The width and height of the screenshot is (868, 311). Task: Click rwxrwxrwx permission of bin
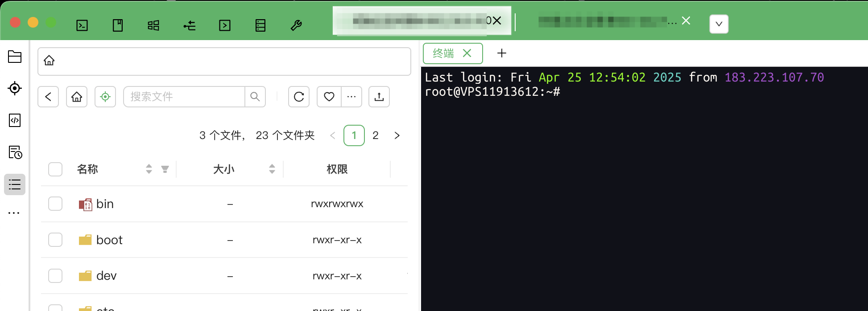[x=337, y=204]
